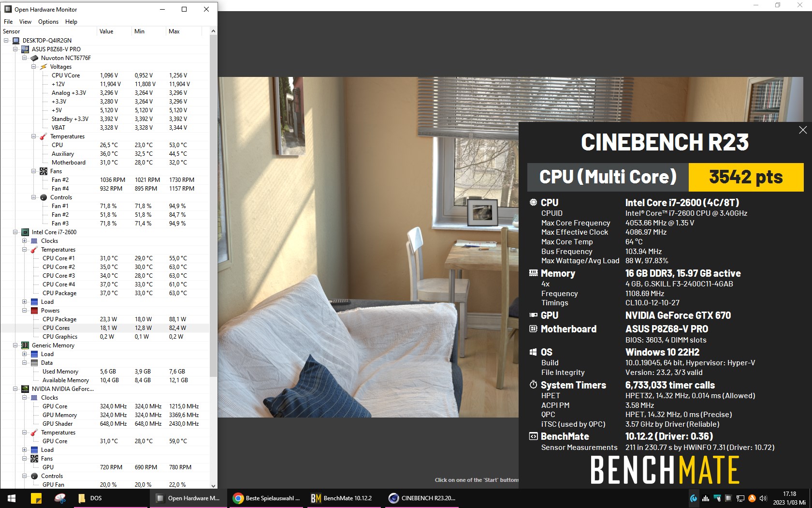The height and width of the screenshot is (508, 812).
Task: Click the Clocks waveform icon under Intel Core
Action: 34,241
